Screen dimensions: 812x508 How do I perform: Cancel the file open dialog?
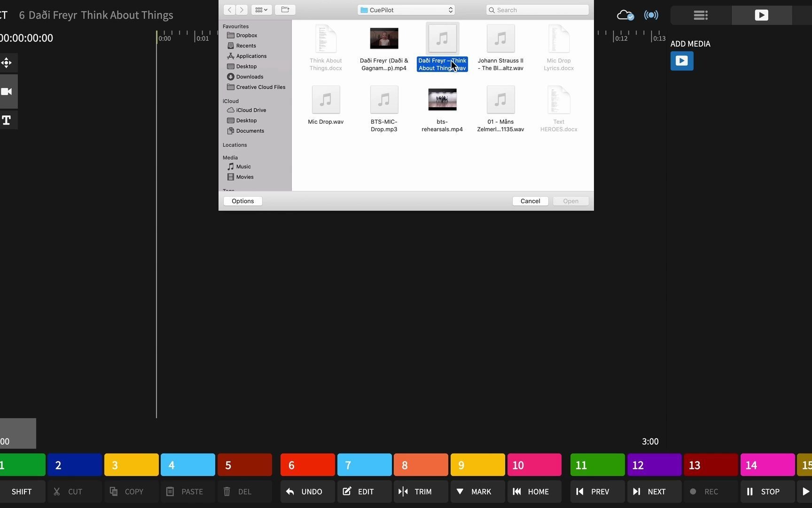[x=530, y=201]
